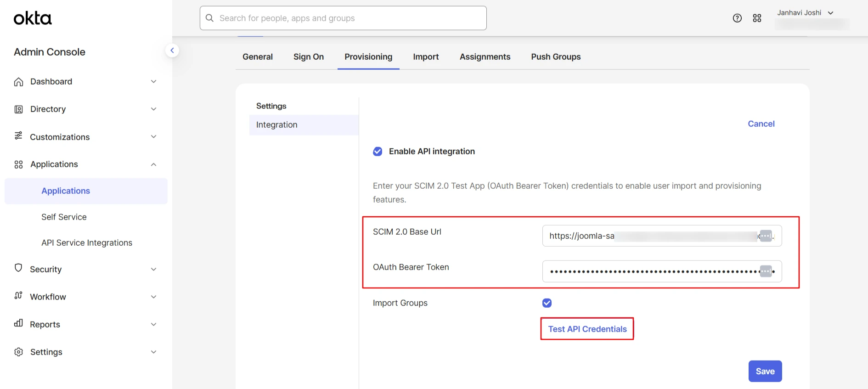Image resolution: width=868 pixels, height=389 pixels.
Task: Click the search for people, apps and groups field
Action: tap(343, 18)
